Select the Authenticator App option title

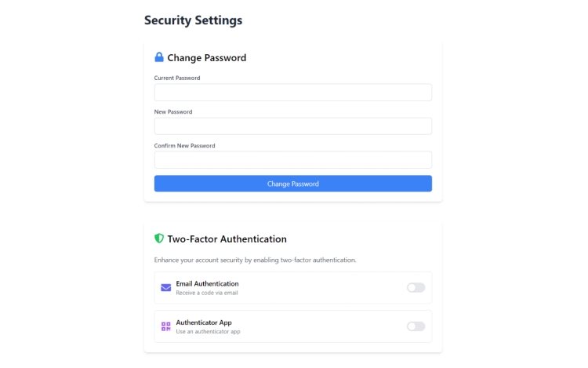click(204, 322)
